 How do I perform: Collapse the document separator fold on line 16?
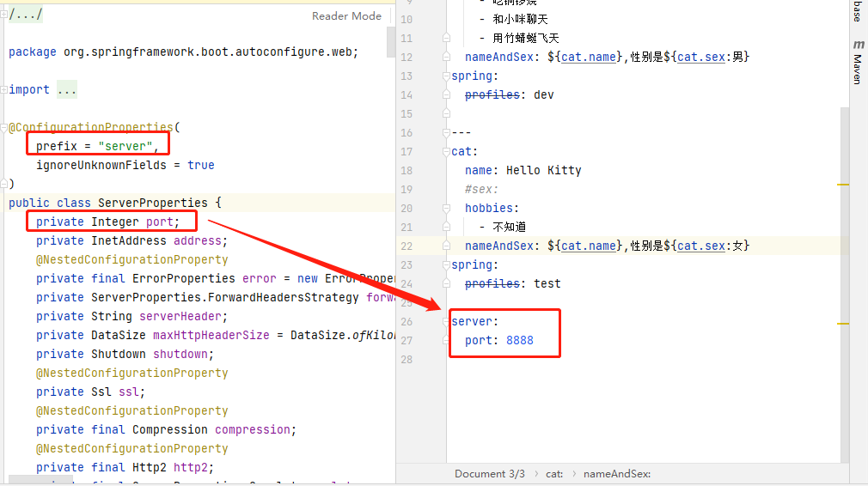point(446,133)
